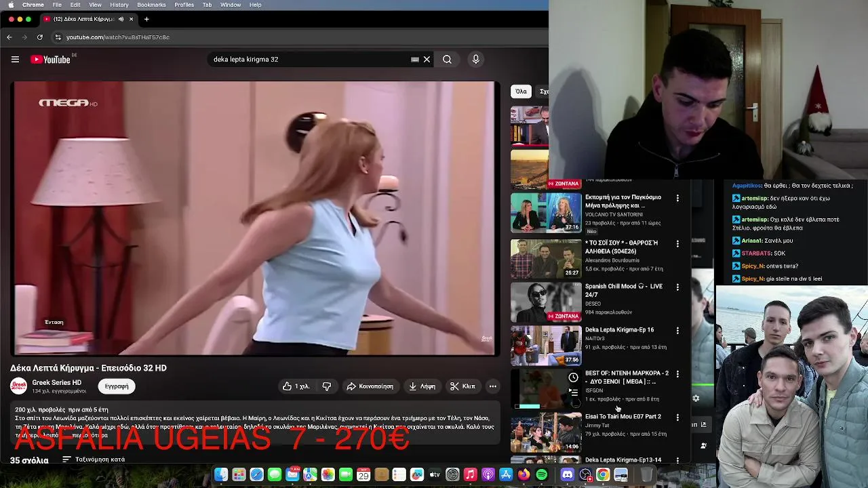
Task: Open the Spanish Chill Mood live thumbnail
Action: 546,302
